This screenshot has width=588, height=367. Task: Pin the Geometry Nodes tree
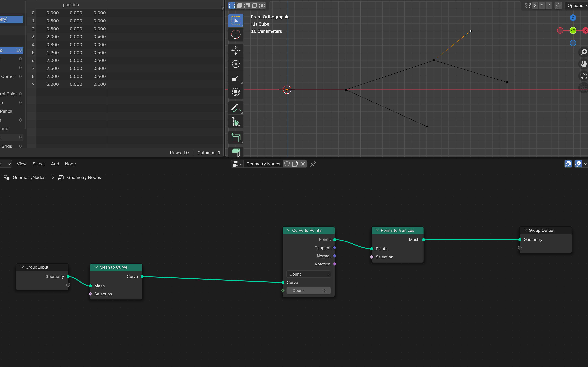click(x=313, y=164)
